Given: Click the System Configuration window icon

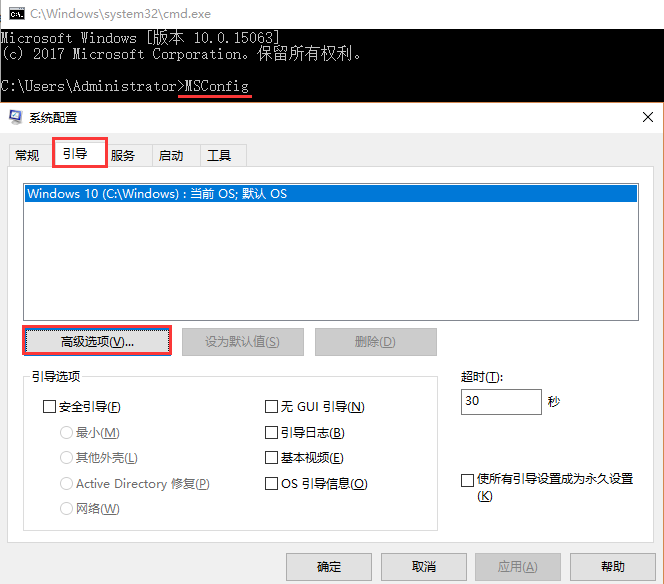Looking at the screenshot, I should pos(16,117).
